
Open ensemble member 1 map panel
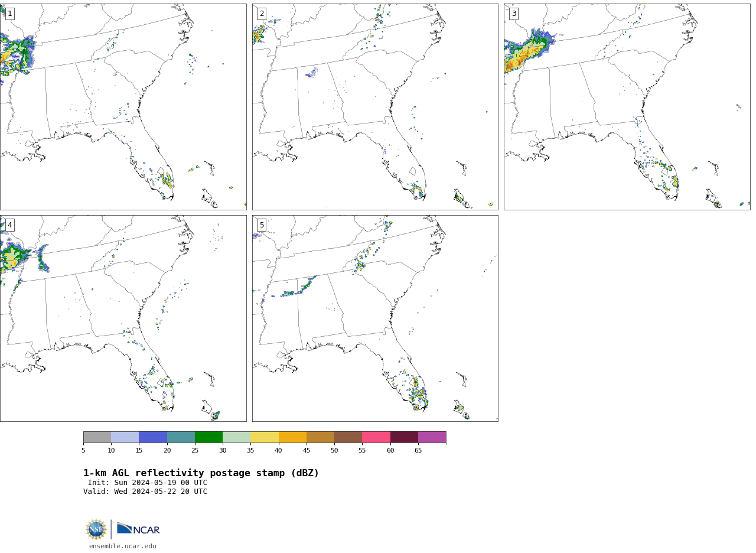tap(123, 107)
